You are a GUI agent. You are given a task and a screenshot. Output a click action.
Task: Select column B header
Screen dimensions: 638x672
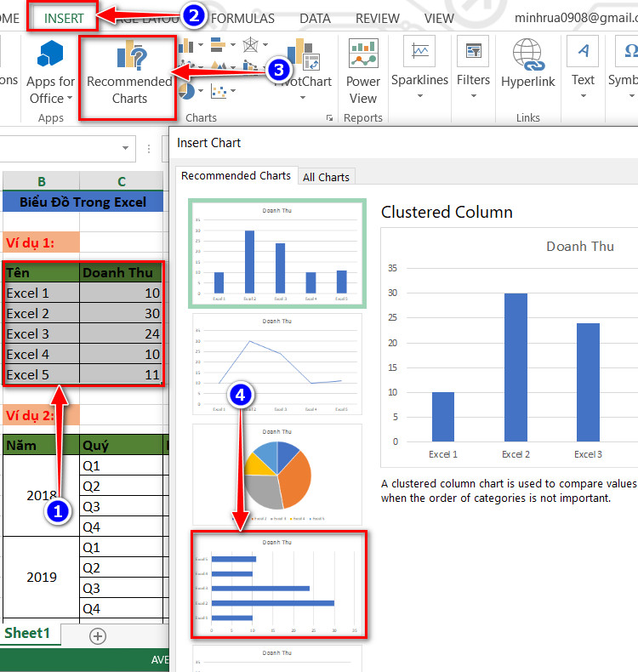point(41,181)
